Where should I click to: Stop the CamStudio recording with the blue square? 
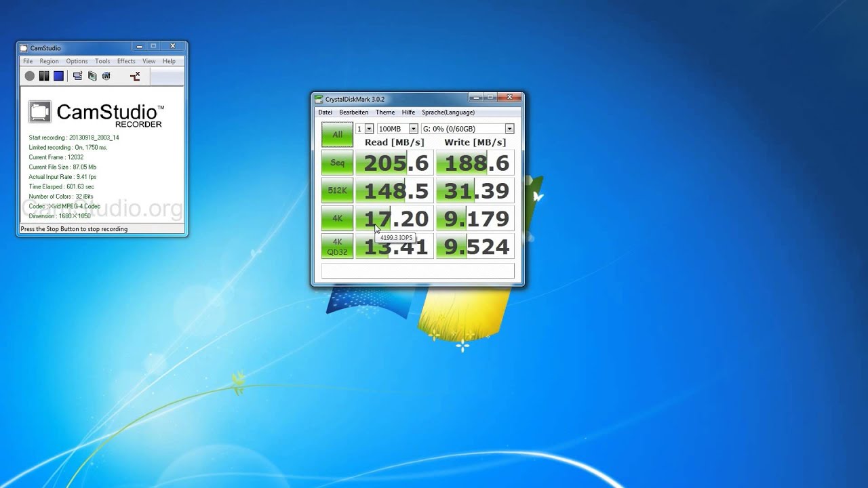tap(58, 76)
